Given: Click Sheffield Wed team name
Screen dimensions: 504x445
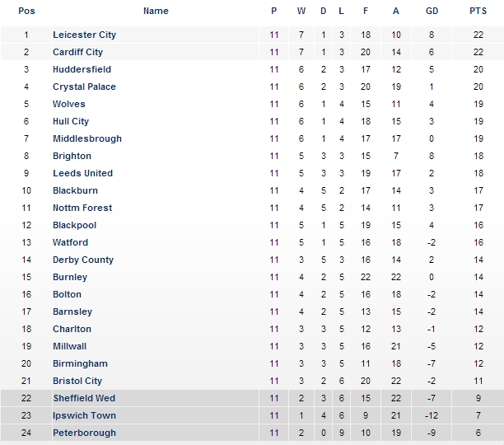Looking at the screenshot, I should [x=84, y=398].
